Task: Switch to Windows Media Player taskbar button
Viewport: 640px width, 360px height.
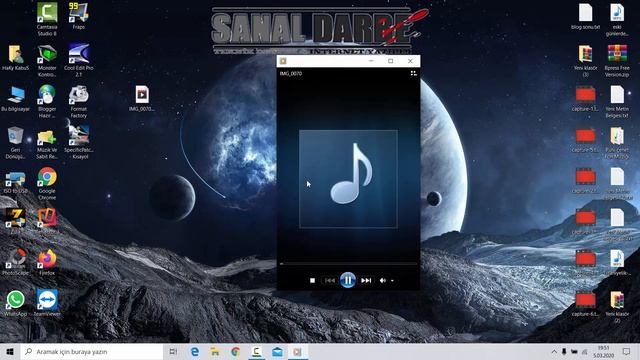Action: coord(298,351)
